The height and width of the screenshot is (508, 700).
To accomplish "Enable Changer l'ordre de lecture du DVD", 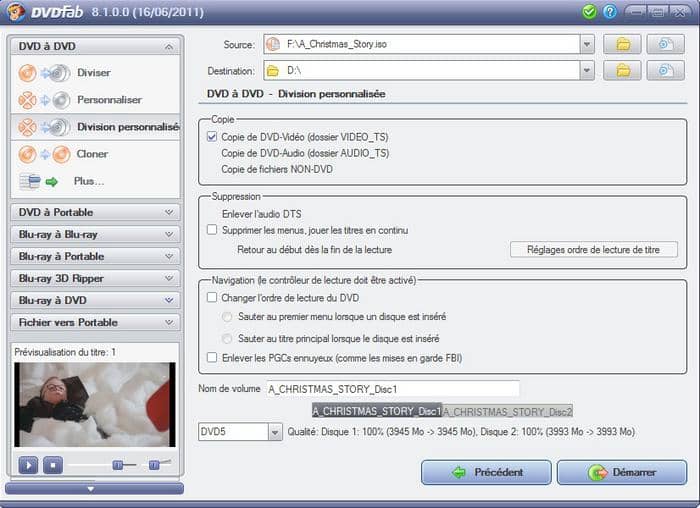I will (x=212, y=297).
